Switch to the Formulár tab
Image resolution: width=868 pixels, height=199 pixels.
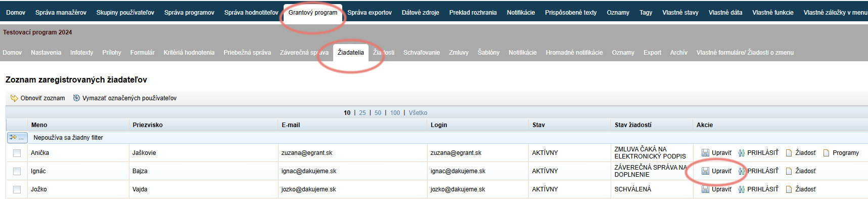(x=143, y=53)
